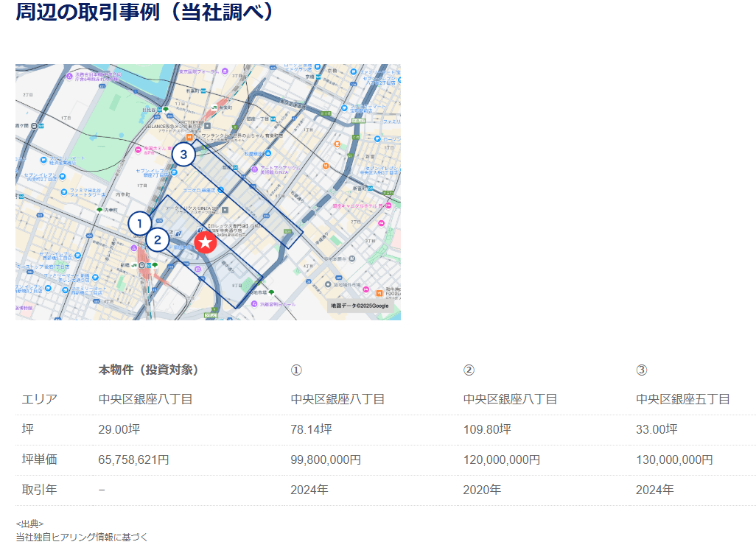
Task: Click the Uniqlo Ginza store pin
Action: [221, 189]
